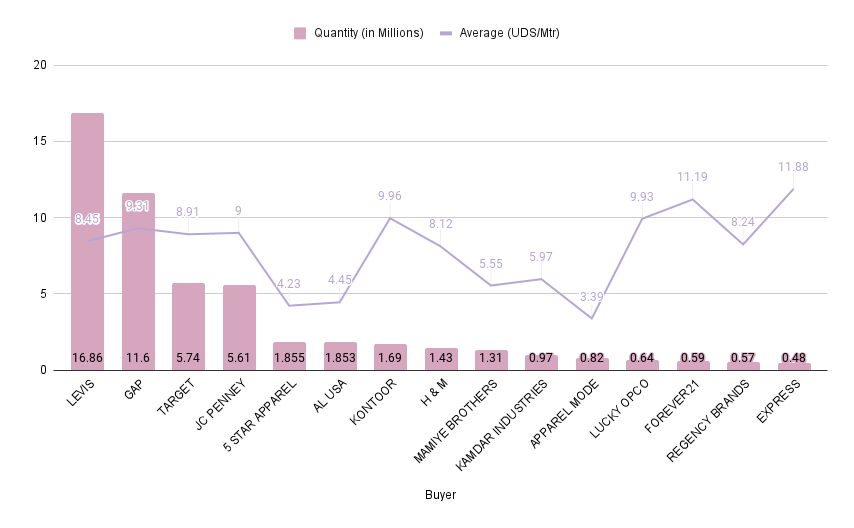Click the 9.96 data label above KONTOOR
Screen dimensions: 854x528
(x=390, y=196)
